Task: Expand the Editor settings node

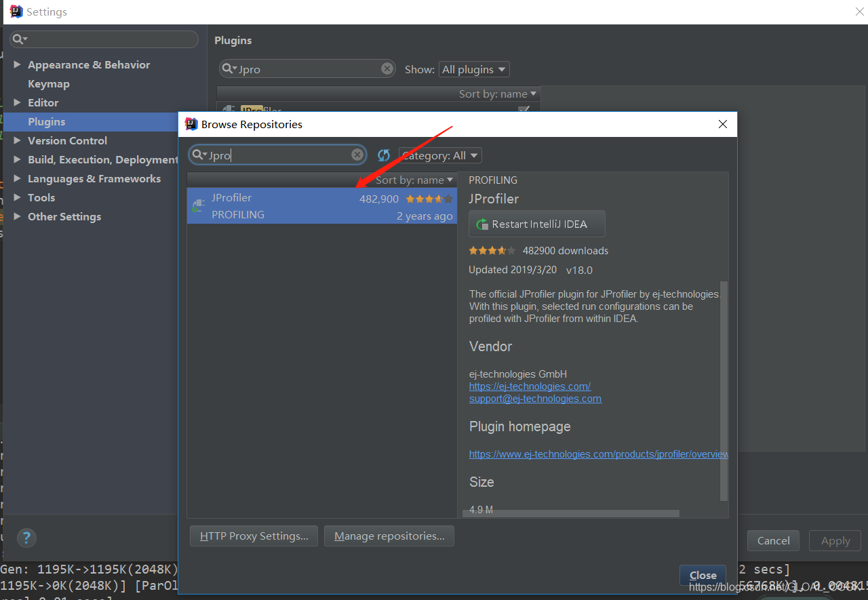Action: (x=17, y=102)
